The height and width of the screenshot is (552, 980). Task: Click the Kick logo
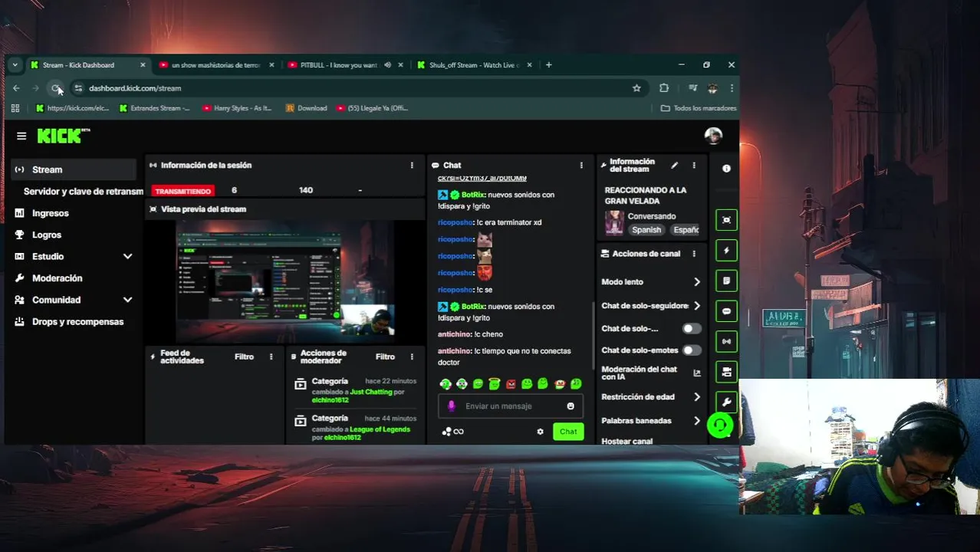click(64, 136)
